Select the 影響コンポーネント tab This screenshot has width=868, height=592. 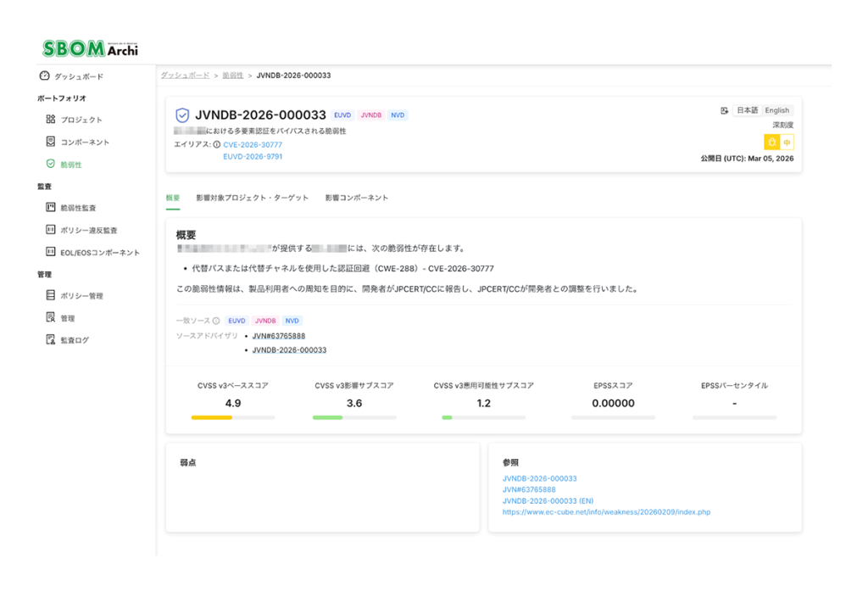pos(357,198)
